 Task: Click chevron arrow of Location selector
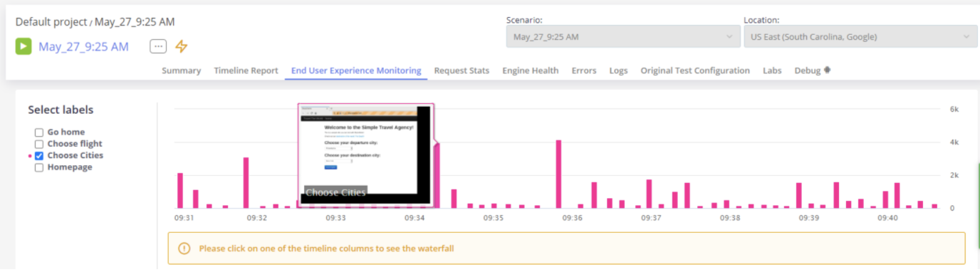coord(966,36)
